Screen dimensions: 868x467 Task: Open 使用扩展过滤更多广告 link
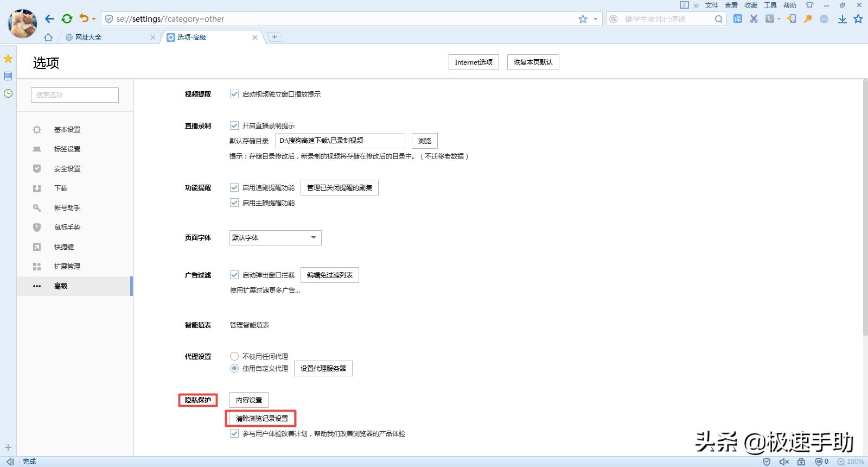point(265,291)
